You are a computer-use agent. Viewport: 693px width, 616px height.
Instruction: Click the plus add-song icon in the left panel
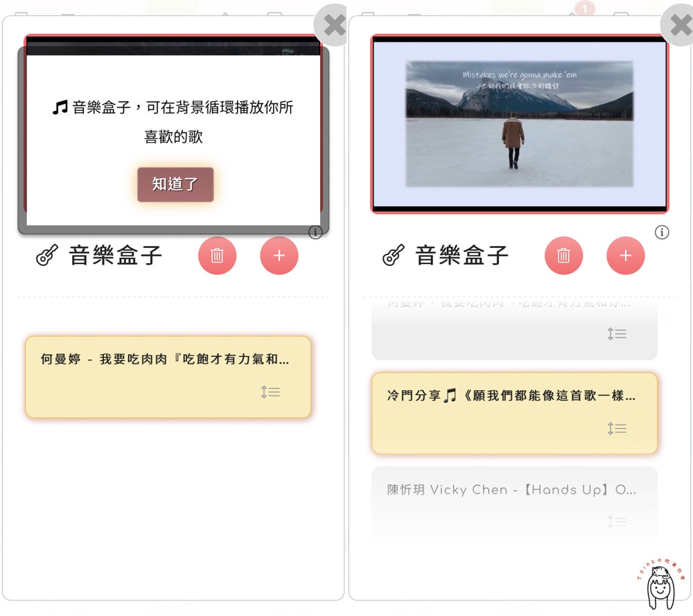[x=279, y=256]
